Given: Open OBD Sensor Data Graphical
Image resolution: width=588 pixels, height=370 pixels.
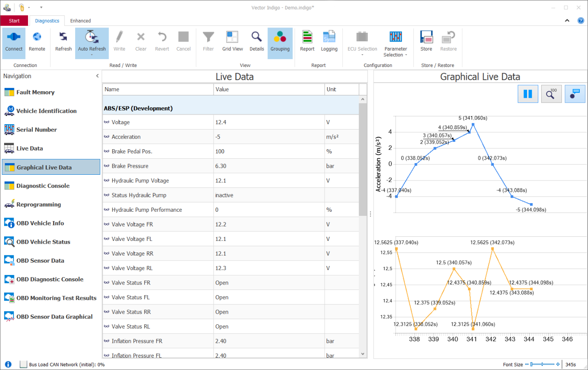Looking at the screenshot, I should [x=51, y=317].
